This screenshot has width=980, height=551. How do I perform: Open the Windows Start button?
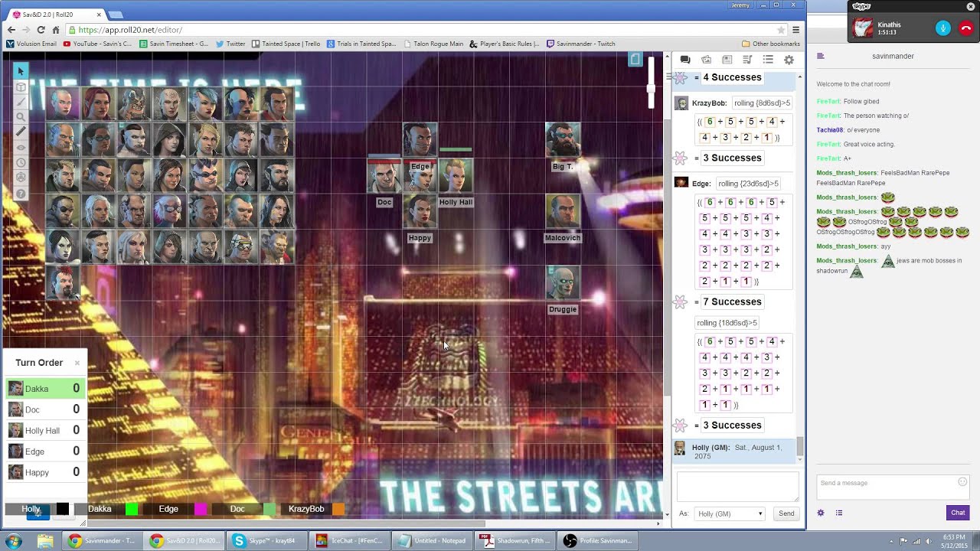(14, 541)
